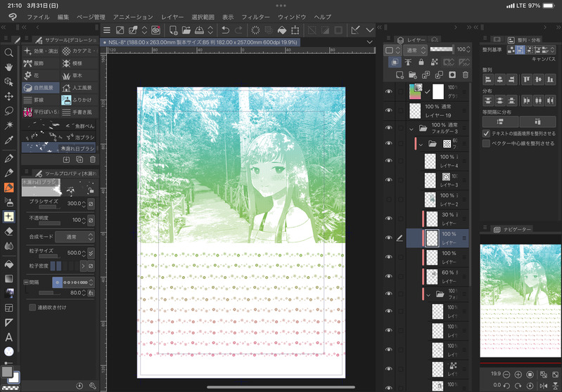Click the Fill bucket icon in command bar
The image size is (562, 392).
pos(282,30)
